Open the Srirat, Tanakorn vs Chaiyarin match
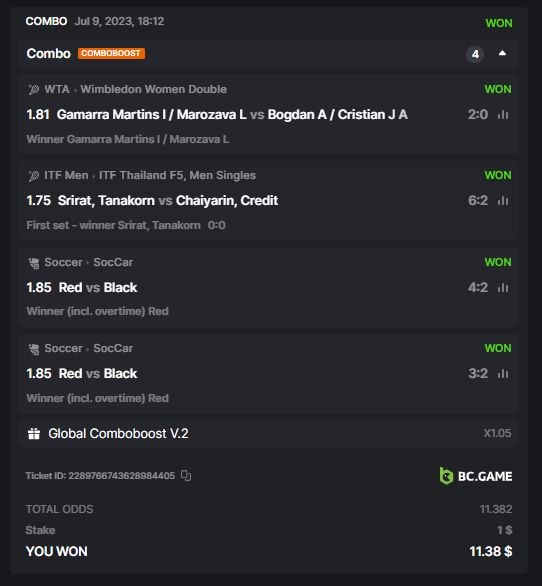Screen dimensions: 542x586 click(168, 201)
